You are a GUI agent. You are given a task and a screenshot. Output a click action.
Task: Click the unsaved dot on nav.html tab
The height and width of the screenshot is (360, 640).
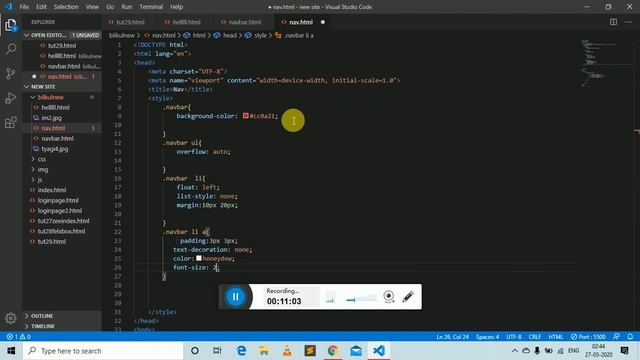(x=323, y=22)
